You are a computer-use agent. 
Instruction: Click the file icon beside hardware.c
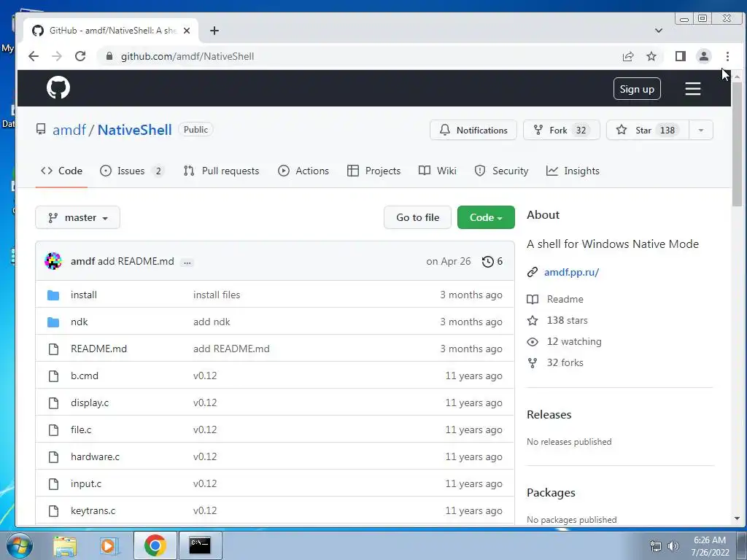pos(54,457)
